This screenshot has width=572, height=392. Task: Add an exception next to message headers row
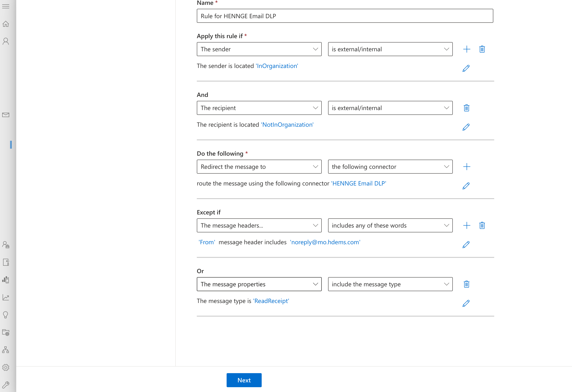pyautogui.click(x=466, y=225)
